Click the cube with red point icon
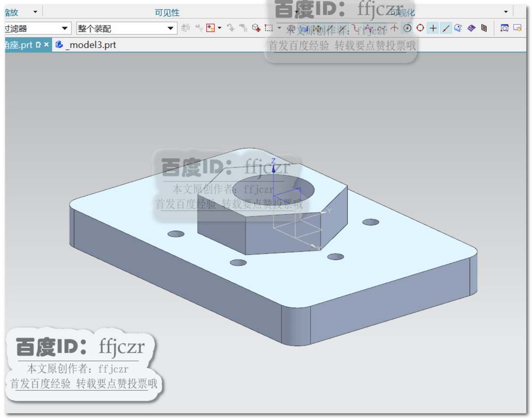 coord(256,28)
